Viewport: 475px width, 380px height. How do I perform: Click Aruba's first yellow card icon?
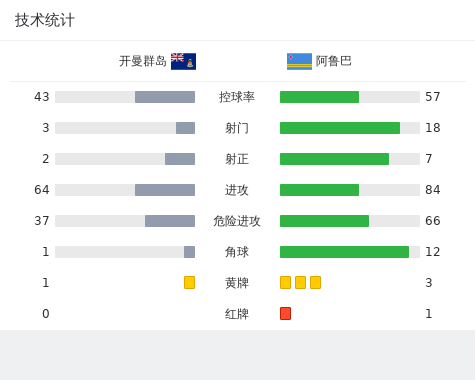[285, 282]
